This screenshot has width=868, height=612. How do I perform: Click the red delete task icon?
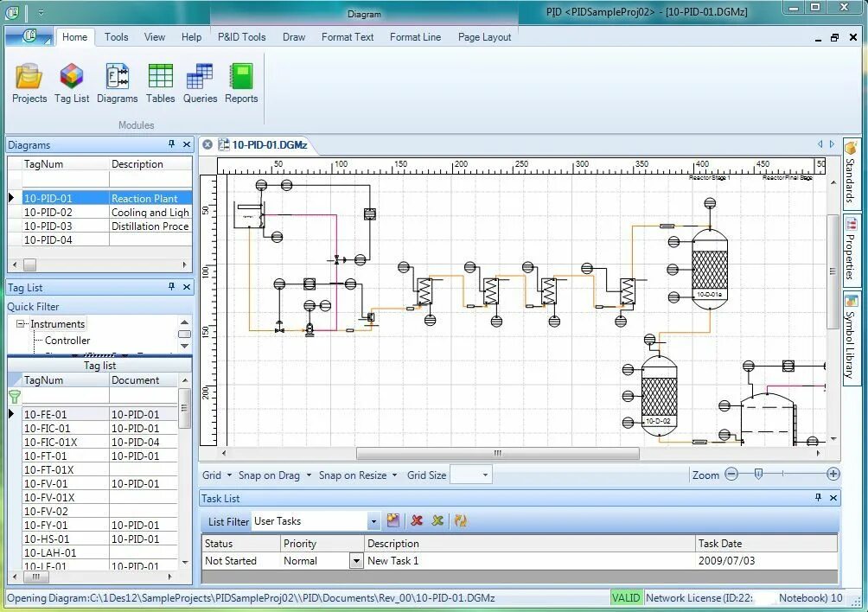point(417,520)
